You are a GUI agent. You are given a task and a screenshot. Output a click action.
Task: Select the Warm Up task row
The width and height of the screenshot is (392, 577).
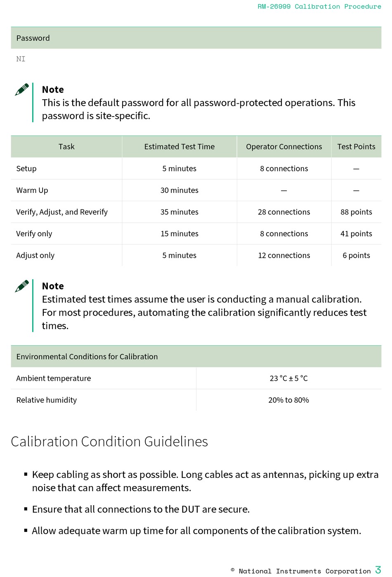(x=196, y=190)
